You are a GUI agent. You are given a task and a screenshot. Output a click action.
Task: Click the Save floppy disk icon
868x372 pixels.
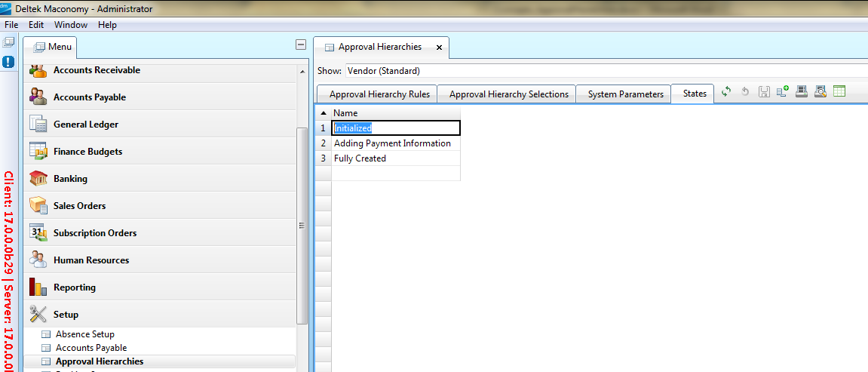pos(764,92)
